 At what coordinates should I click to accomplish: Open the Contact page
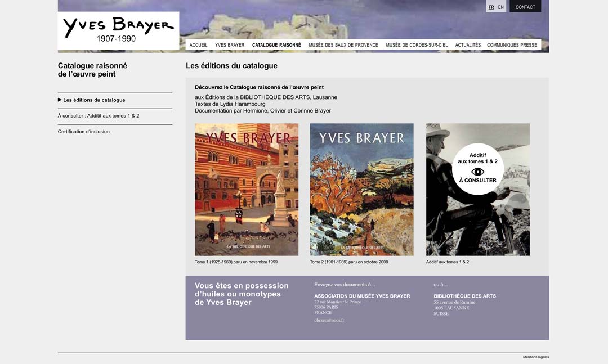tap(525, 7)
